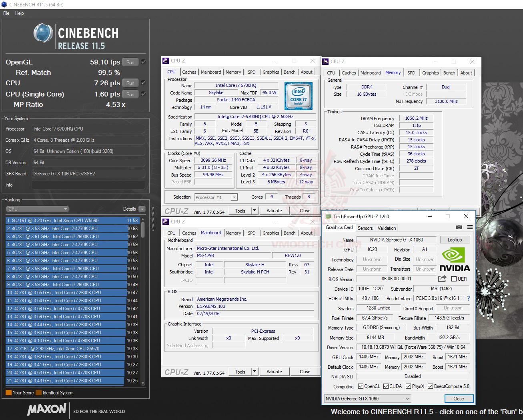Open Bench tab in top-left CPU-Z window

(x=289, y=72)
